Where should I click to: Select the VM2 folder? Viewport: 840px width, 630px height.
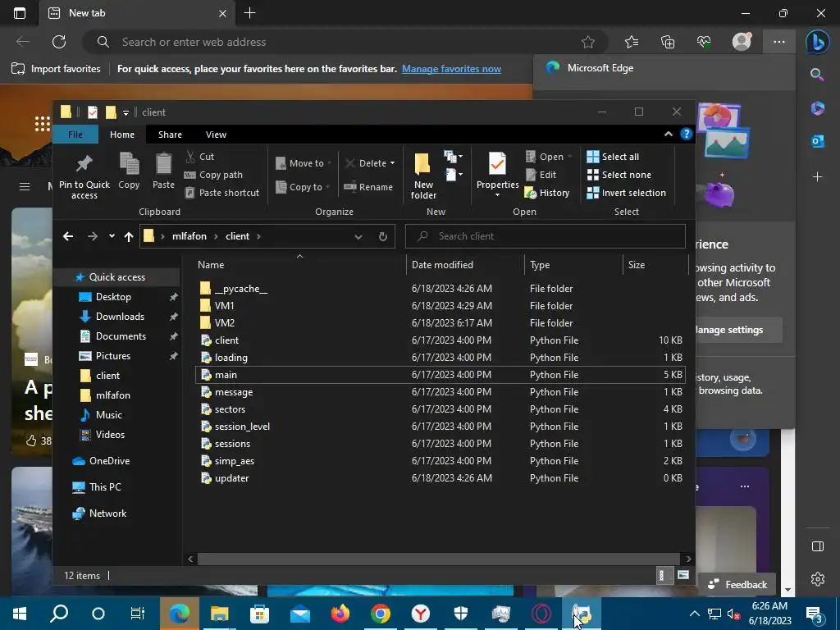point(441,323)
